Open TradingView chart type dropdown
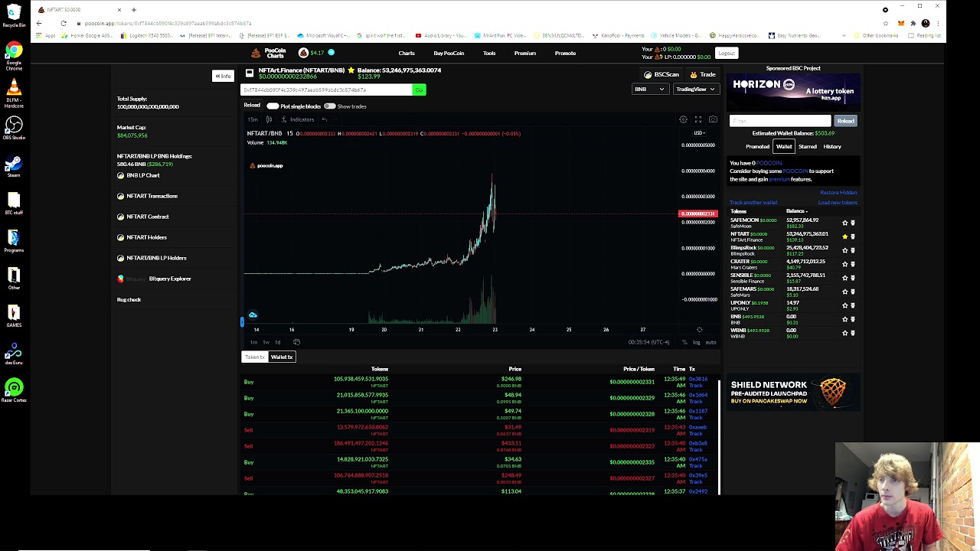The height and width of the screenshot is (551, 980). [x=695, y=90]
